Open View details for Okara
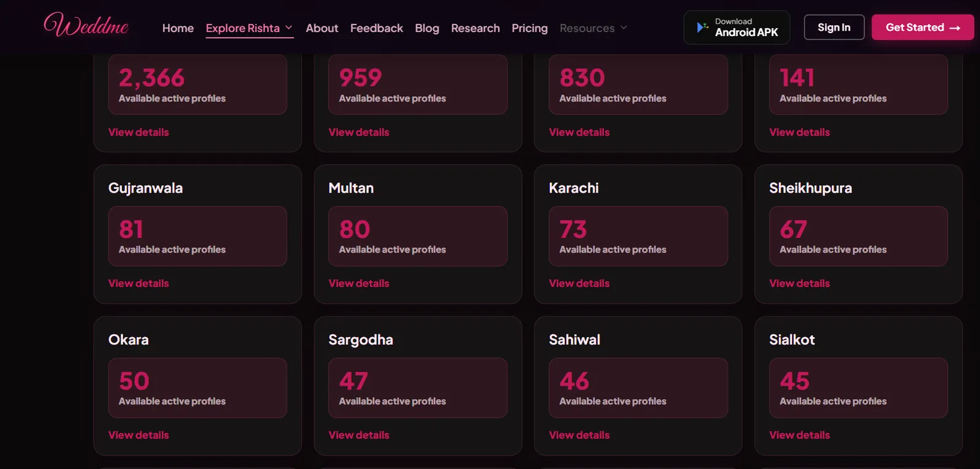The height and width of the screenshot is (469, 980). pyautogui.click(x=138, y=435)
